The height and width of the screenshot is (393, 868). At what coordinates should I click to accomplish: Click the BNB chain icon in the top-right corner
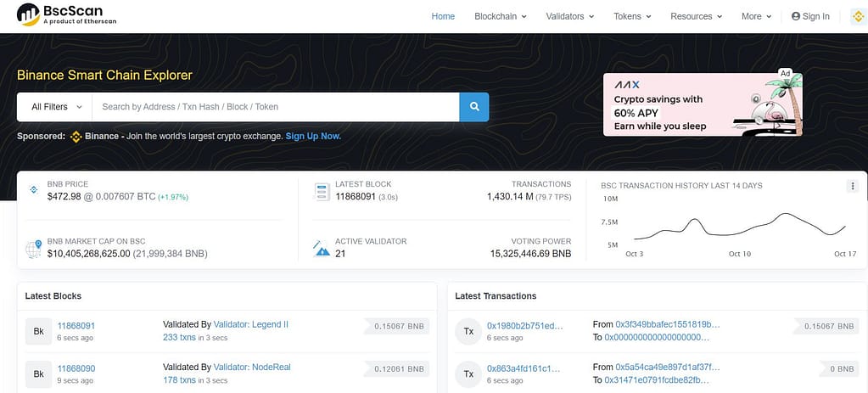pos(858,17)
